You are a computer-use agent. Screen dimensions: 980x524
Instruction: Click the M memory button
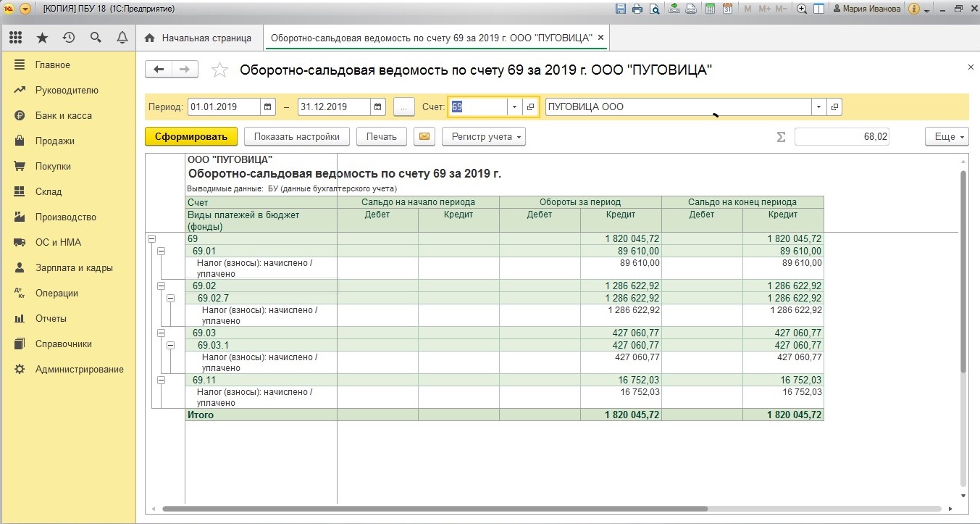pyautogui.click(x=748, y=9)
